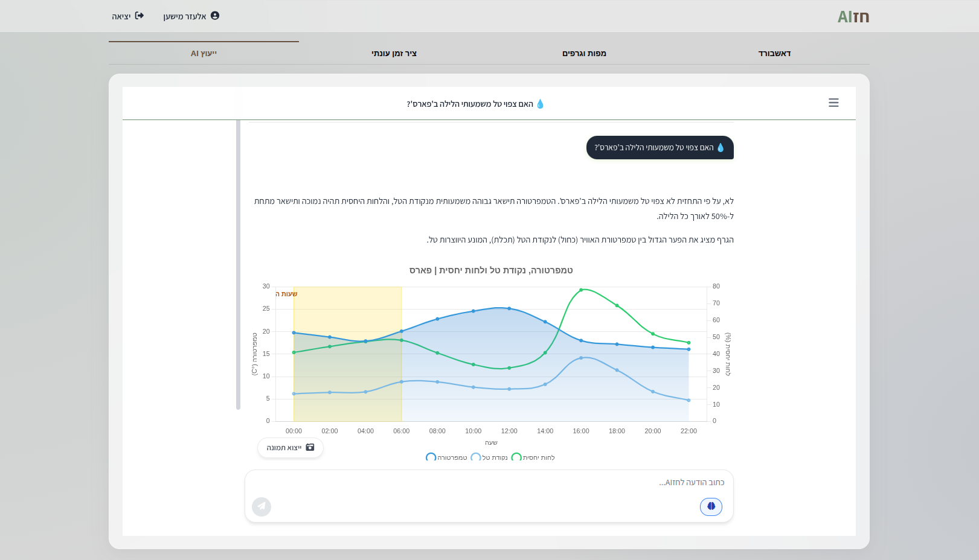Go to ציר זמן עונתי tab
The image size is (979, 560).
point(394,53)
